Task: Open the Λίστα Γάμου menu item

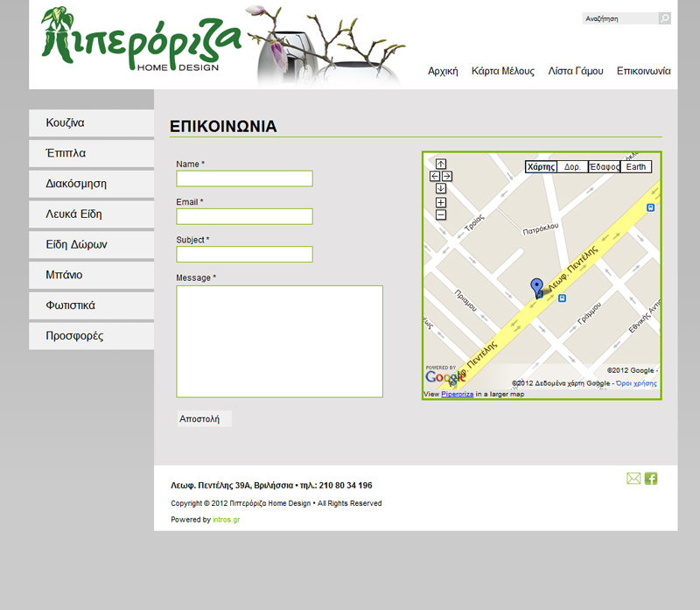Action: (x=575, y=72)
